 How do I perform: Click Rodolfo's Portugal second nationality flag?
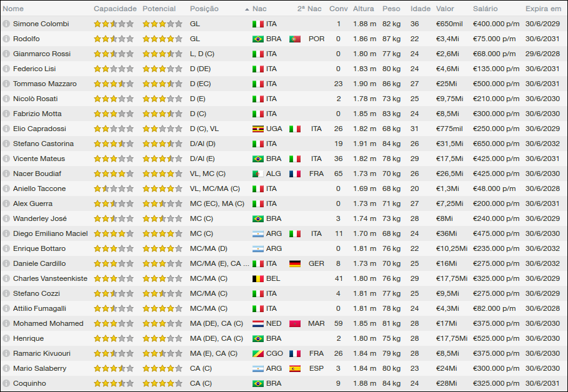[x=295, y=39]
